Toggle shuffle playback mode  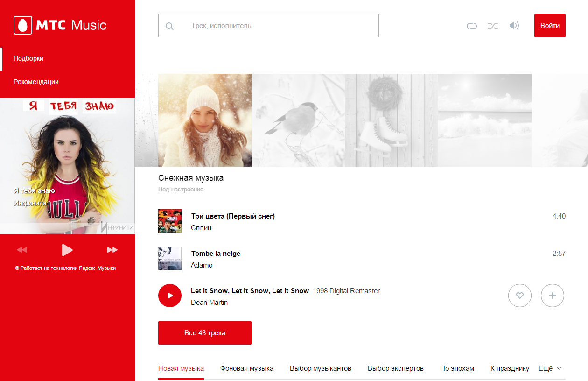[x=493, y=26]
